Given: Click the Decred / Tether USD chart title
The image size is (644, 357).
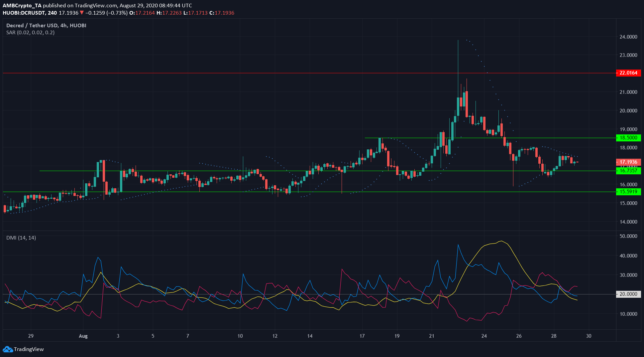Looking at the screenshot, I should [46, 26].
